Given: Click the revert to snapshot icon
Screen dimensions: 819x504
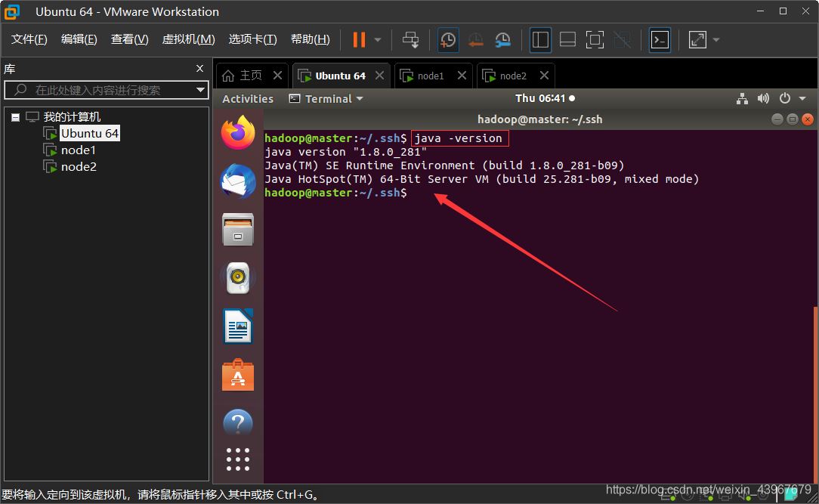Looking at the screenshot, I should pyautogui.click(x=475, y=39).
